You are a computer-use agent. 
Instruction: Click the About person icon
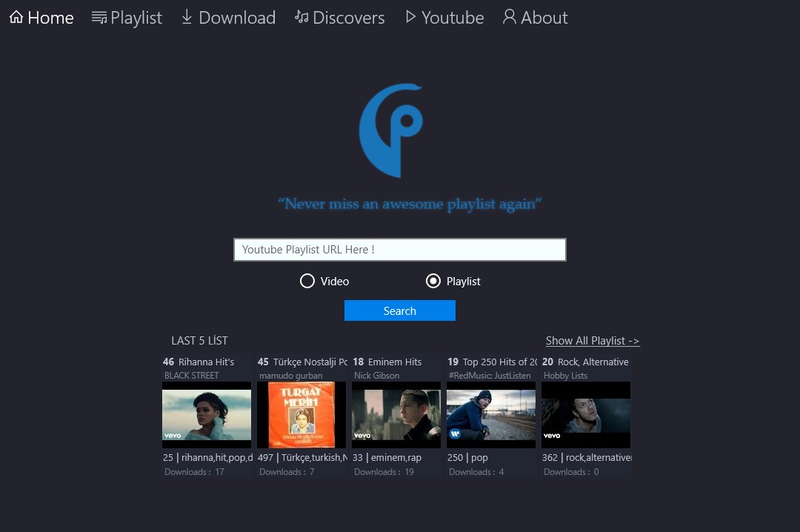pos(509,17)
